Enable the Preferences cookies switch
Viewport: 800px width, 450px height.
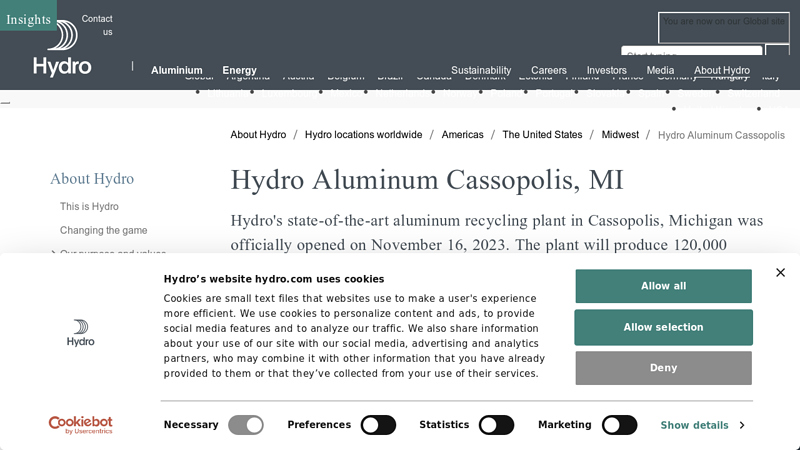coord(378,425)
